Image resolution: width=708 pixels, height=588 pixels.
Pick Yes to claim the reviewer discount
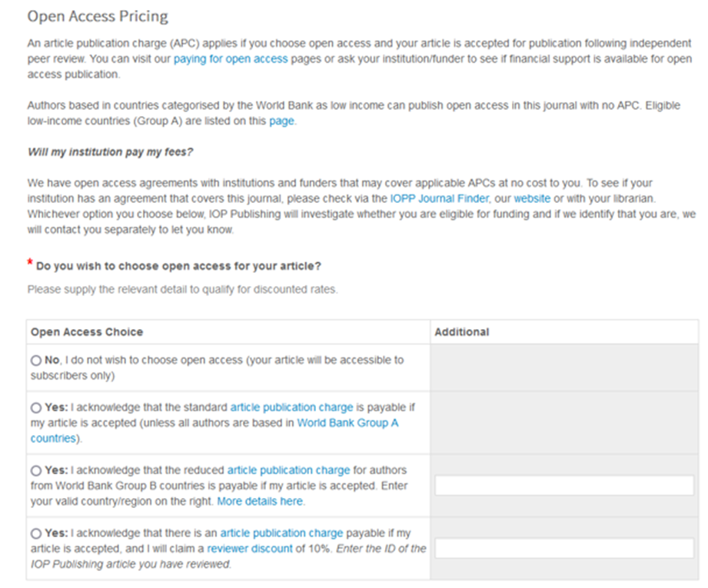click(36, 533)
